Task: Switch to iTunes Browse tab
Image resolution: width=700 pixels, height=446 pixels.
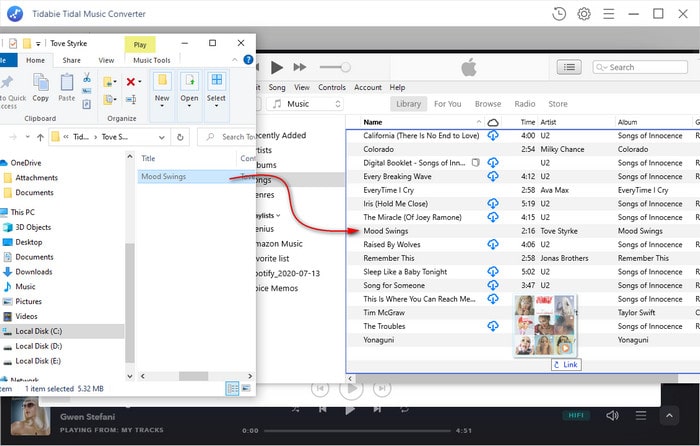Action: [488, 104]
